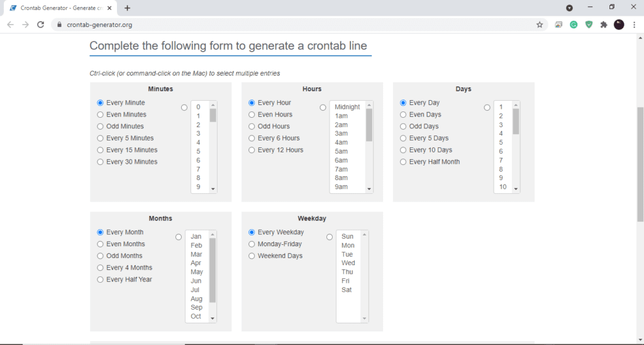Viewport: 644px width, 345px height.
Task: Open the green shield extension icon
Action: 589,25
